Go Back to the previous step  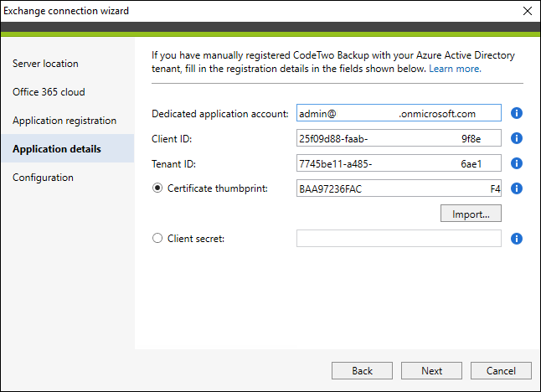pyautogui.click(x=362, y=370)
